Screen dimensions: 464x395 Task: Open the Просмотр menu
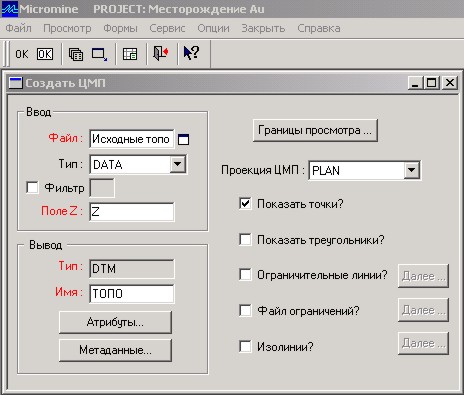pos(67,28)
